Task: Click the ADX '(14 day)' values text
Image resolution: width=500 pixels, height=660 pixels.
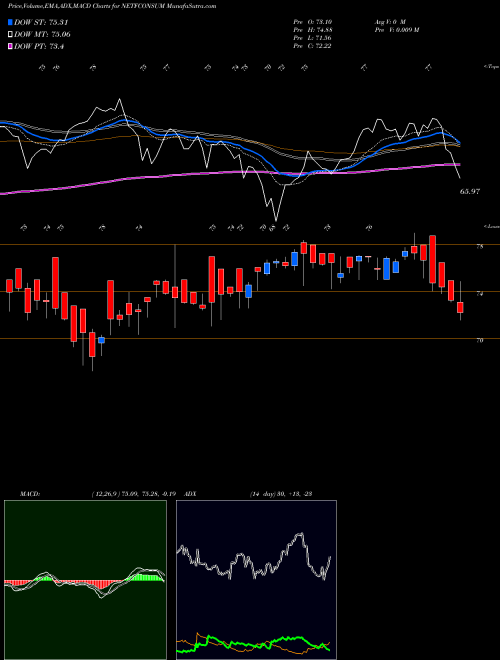Action: [281, 494]
